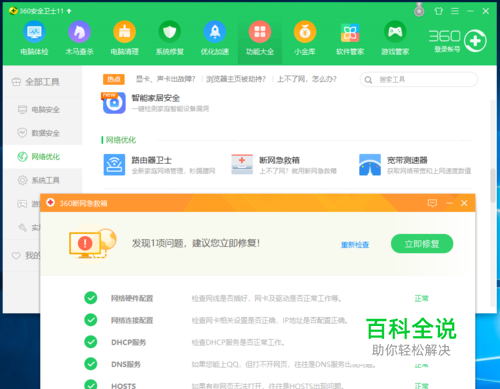This screenshot has width=500, height=389.
Task: Open link 浏览器主页被劫持?
Action: [x=236, y=79]
